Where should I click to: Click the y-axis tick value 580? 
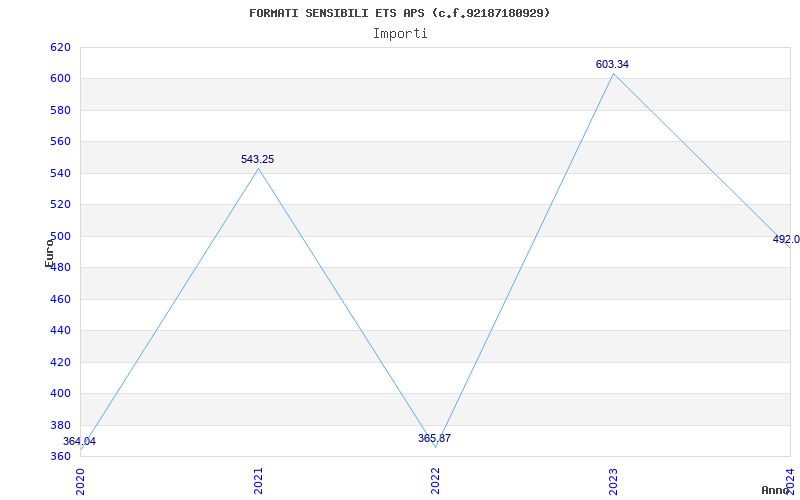pos(60,110)
